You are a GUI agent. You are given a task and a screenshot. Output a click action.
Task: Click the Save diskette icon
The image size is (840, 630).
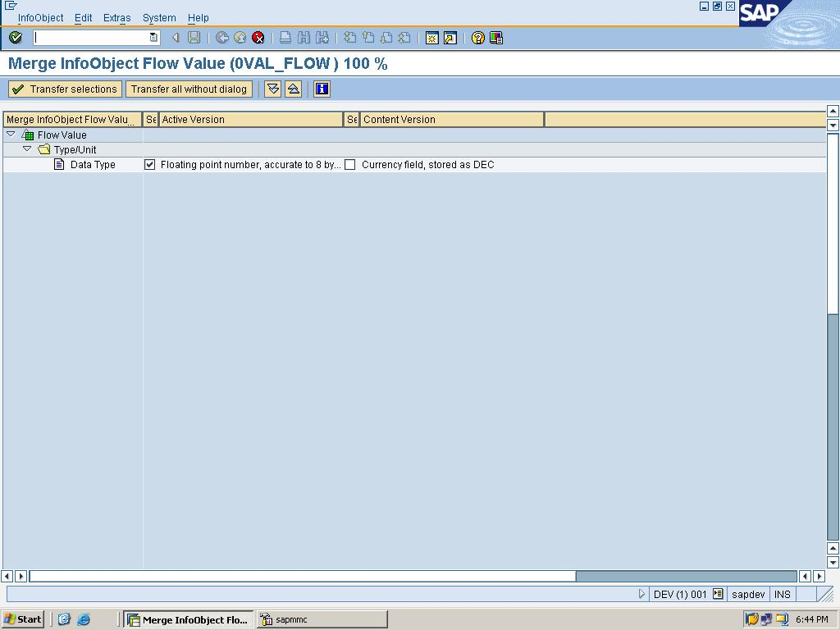pyautogui.click(x=194, y=38)
